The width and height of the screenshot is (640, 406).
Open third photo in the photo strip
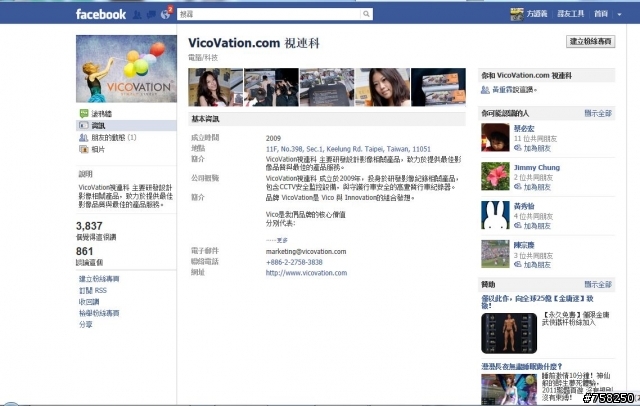[x=327, y=87]
